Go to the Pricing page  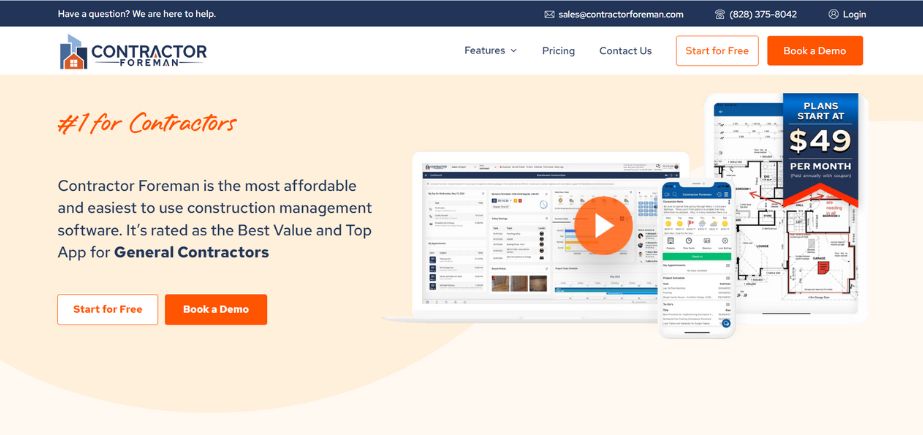(558, 51)
